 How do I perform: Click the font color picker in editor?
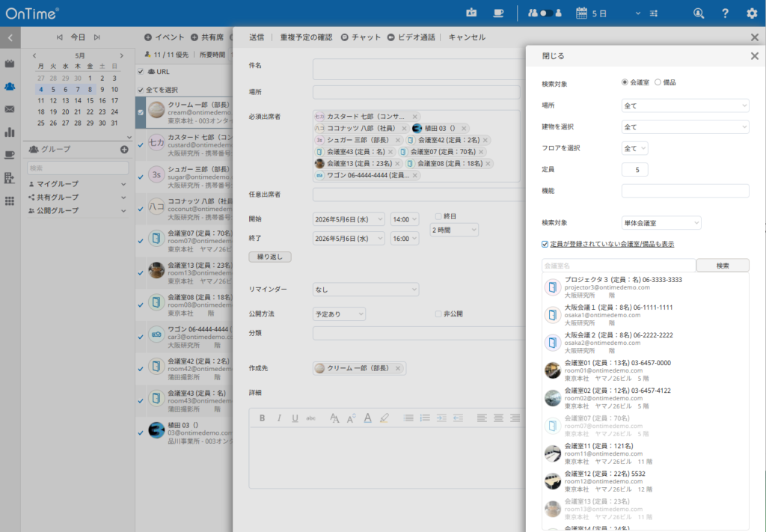pos(367,418)
